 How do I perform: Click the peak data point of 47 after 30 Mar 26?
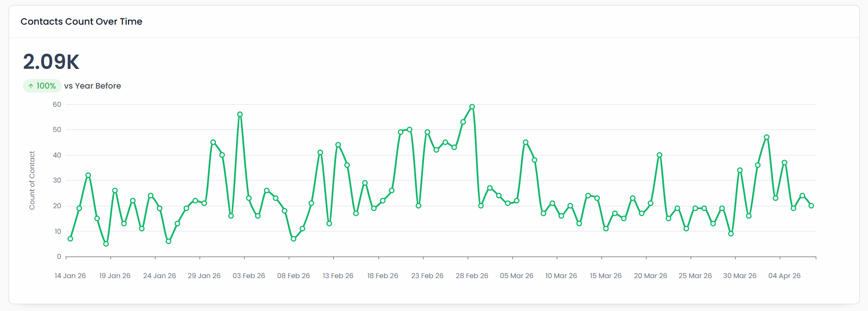[766, 137]
